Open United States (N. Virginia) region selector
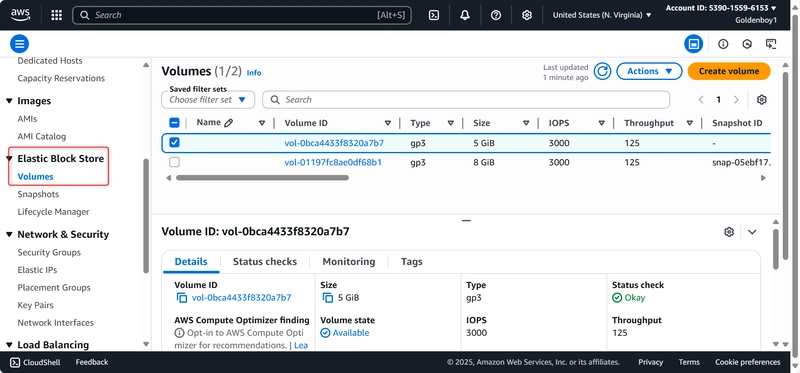Screen dimensions: 800x373 [602, 15]
